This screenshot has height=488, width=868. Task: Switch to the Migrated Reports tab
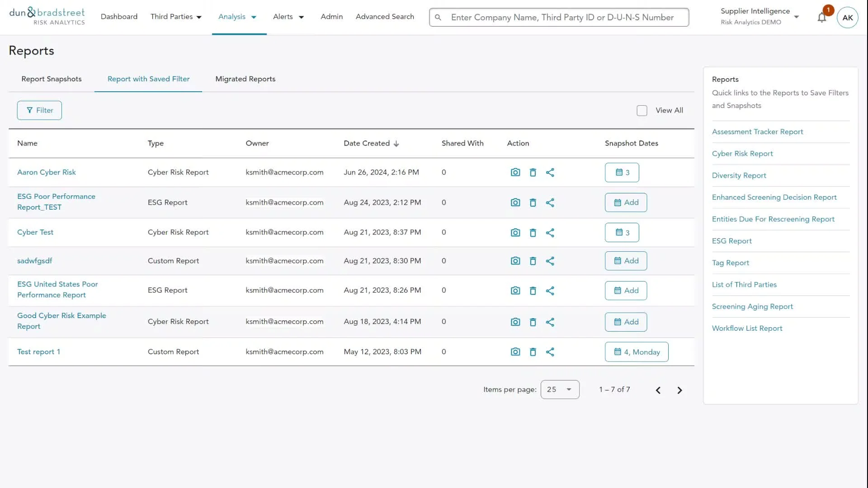point(245,79)
